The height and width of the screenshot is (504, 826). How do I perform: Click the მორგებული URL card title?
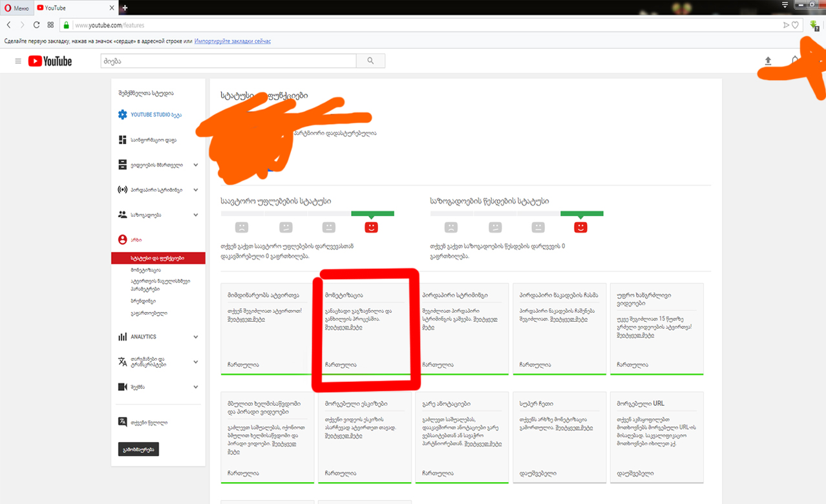click(641, 403)
